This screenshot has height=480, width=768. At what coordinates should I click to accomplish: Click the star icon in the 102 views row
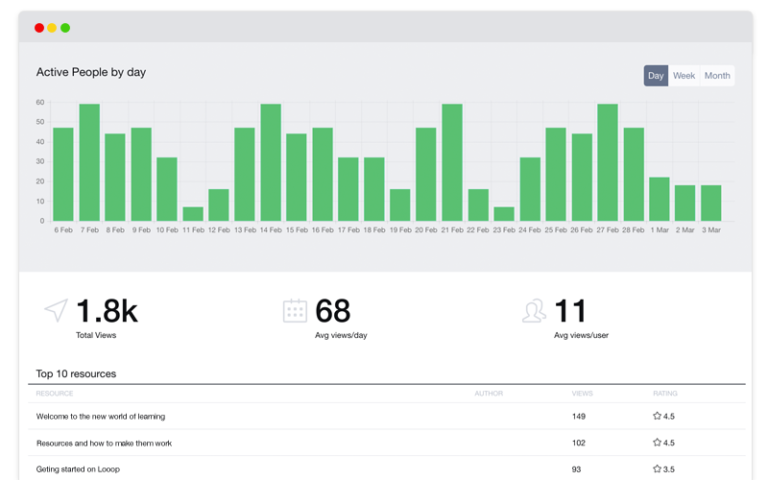pos(657,443)
